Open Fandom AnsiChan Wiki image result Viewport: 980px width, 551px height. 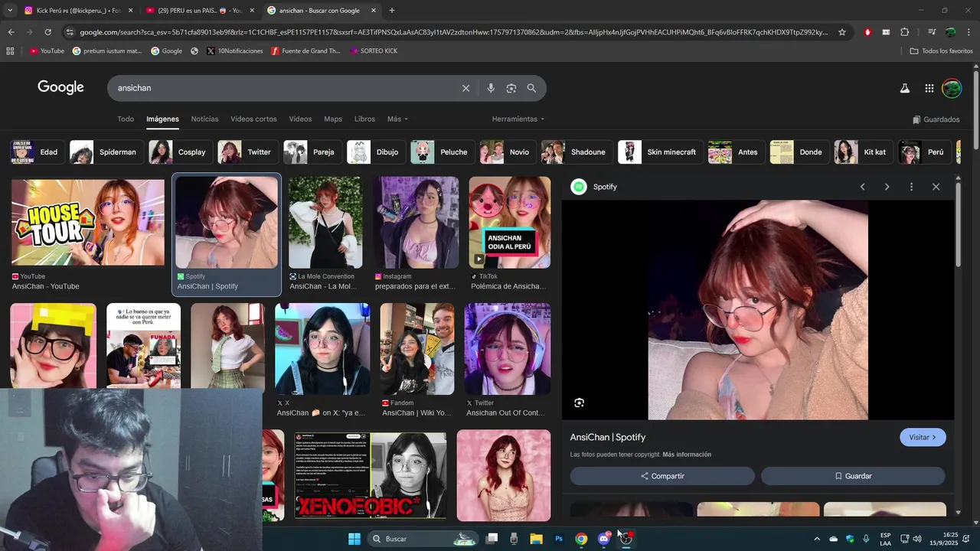[417, 349]
